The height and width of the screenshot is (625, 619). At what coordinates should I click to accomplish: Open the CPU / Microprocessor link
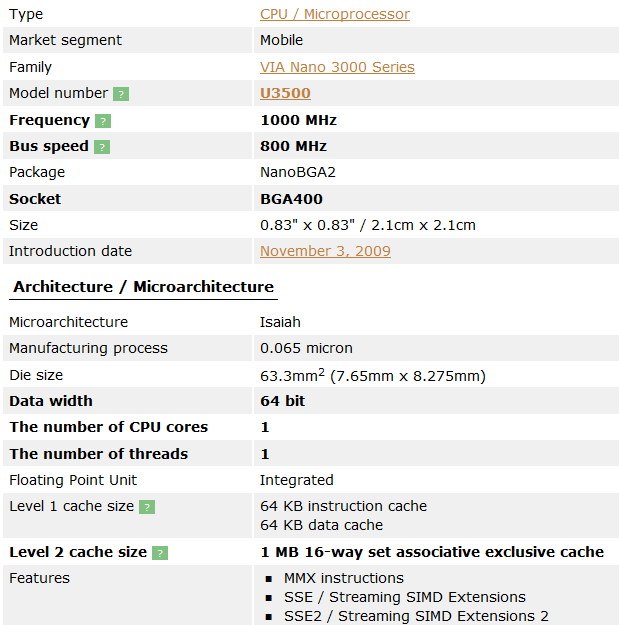pos(334,14)
